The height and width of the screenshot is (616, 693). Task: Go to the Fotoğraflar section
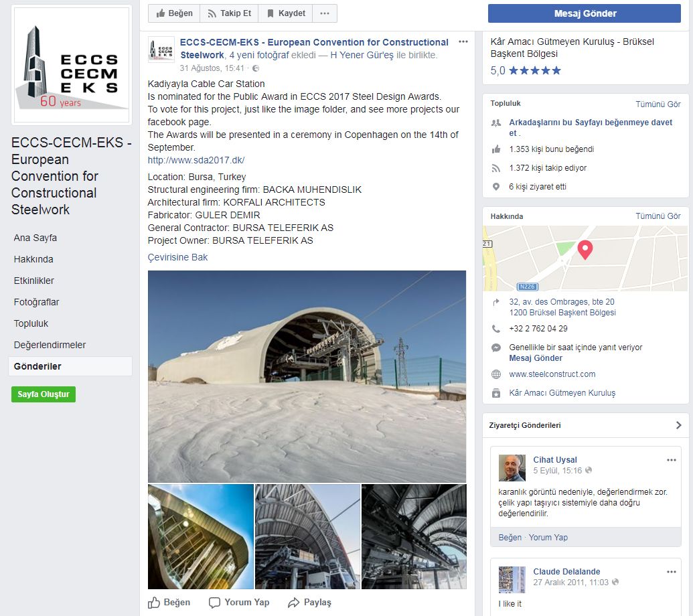click(37, 302)
